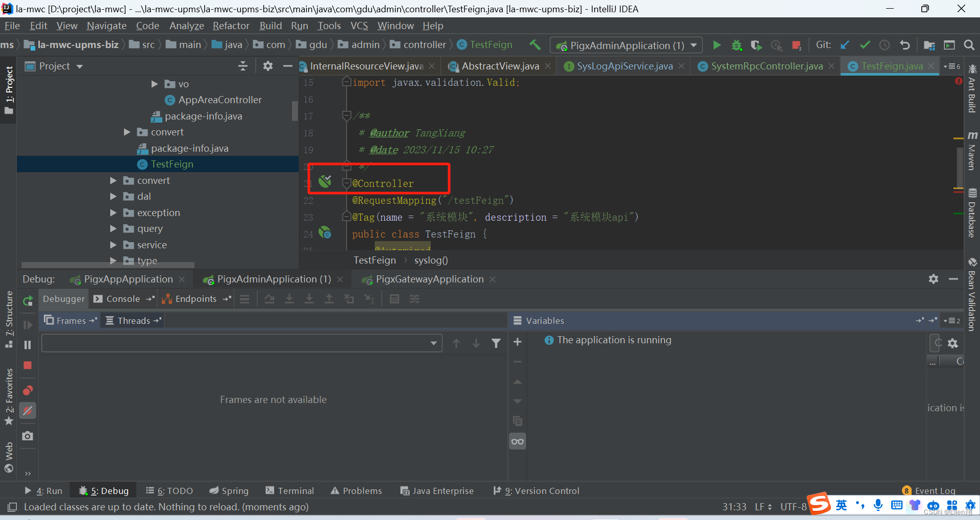Screen dimensions: 980x520
Task: Open the Analyze menu
Action: (x=187, y=26)
